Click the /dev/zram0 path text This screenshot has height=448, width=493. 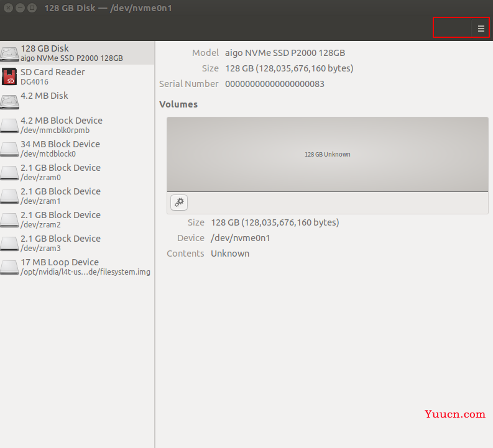click(x=40, y=178)
